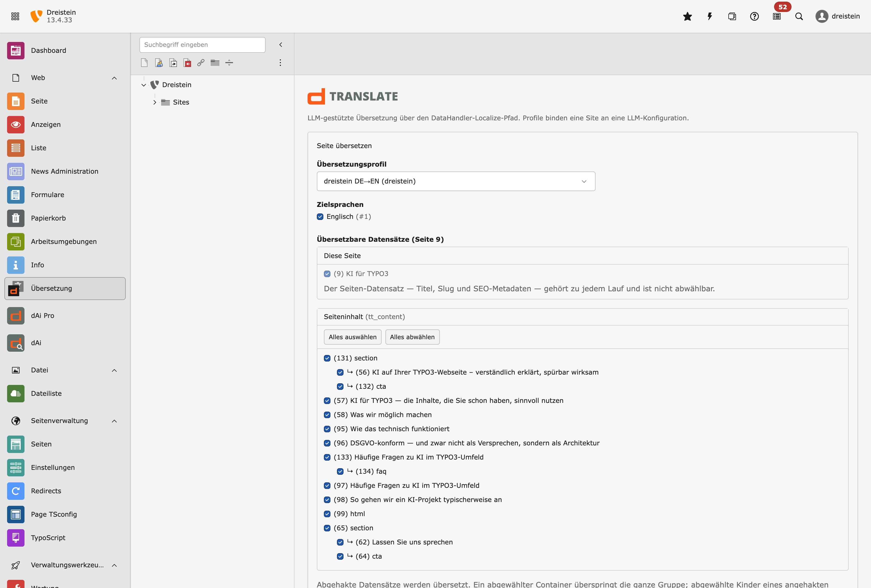Focus the Suchbegriff eingeben search field
This screenshot has height=588, width=871.
(x=203, y=45)
